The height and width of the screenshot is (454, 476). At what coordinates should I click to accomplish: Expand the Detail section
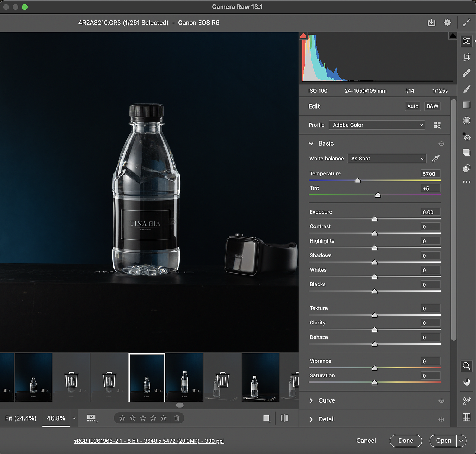(x=311, y=419)
